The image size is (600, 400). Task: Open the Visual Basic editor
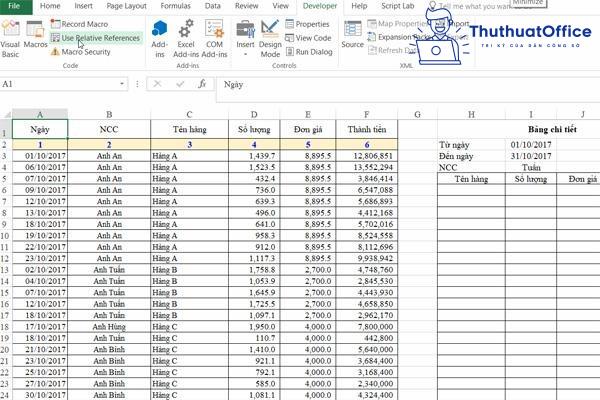(10, 39)
